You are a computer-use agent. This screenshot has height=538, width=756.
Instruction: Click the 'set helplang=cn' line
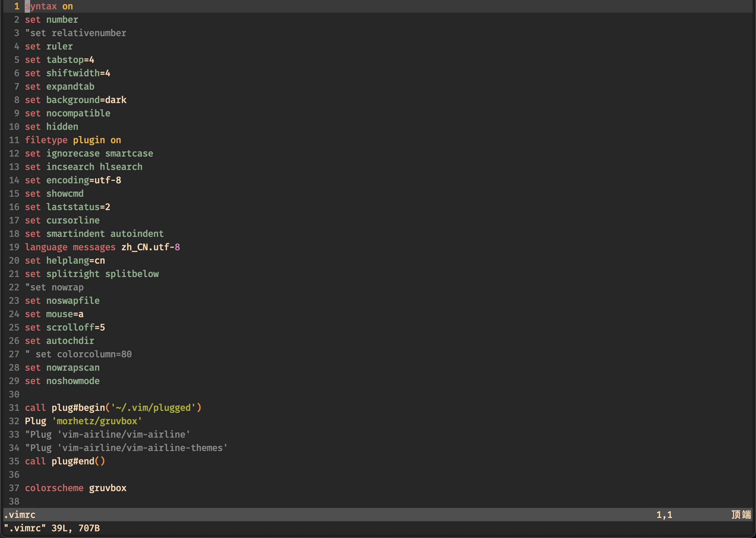click(x=65, y=261)
